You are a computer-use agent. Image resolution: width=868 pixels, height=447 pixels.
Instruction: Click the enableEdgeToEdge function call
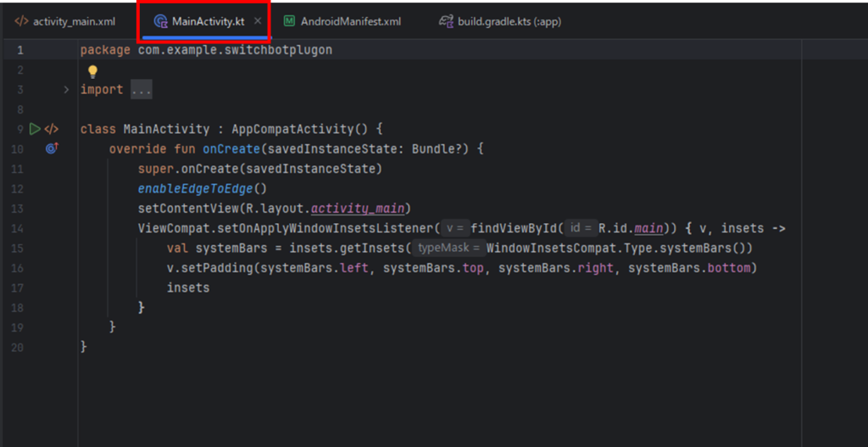(196, 188)
